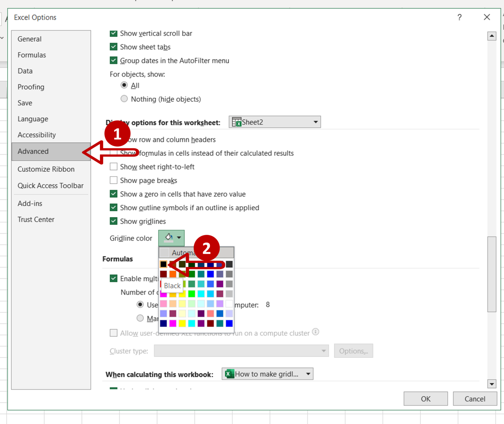Click the cluster Options... button
504x424 pixels.
[x=353, y=351]
